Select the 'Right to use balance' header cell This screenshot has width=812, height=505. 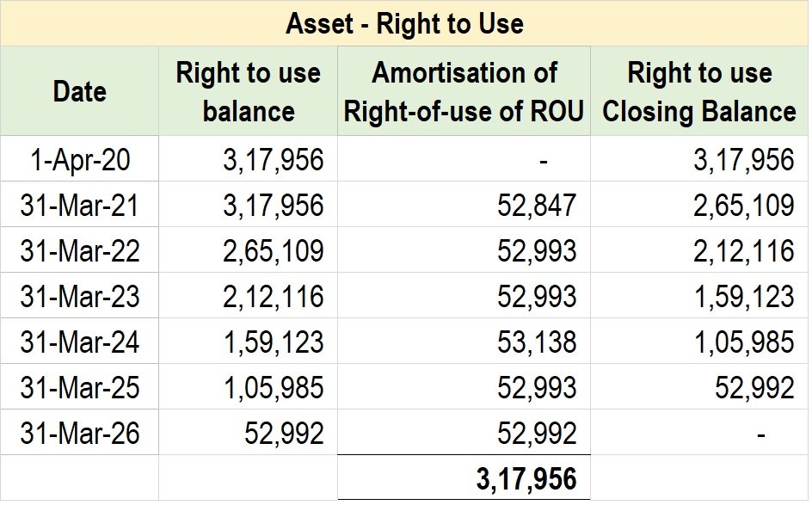(248, 91)
